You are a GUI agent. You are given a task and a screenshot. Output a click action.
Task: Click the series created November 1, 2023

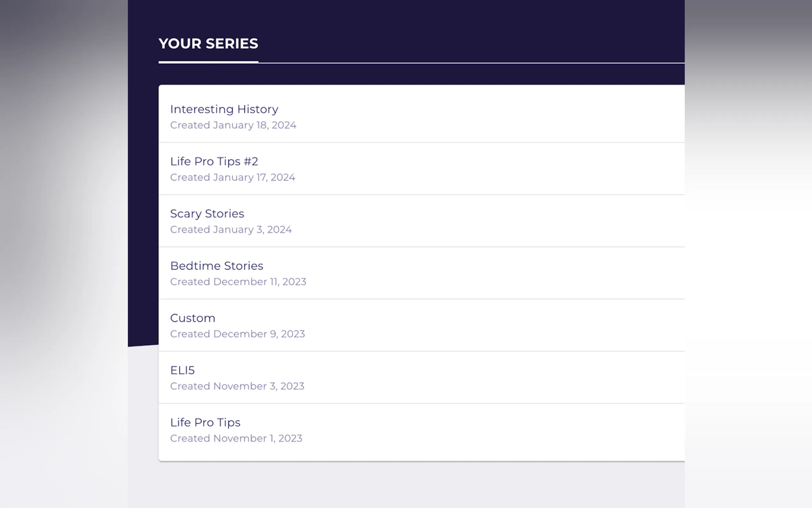205,423
